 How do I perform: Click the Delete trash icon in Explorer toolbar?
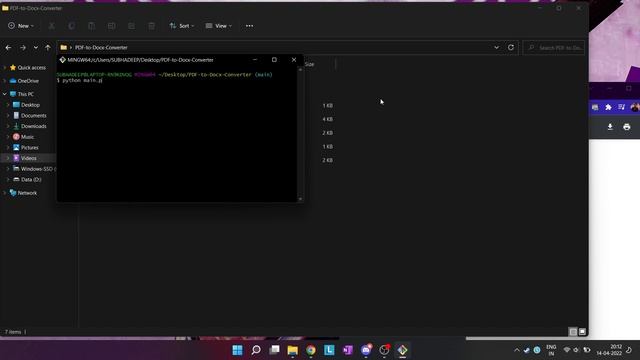tap(151, 26)
